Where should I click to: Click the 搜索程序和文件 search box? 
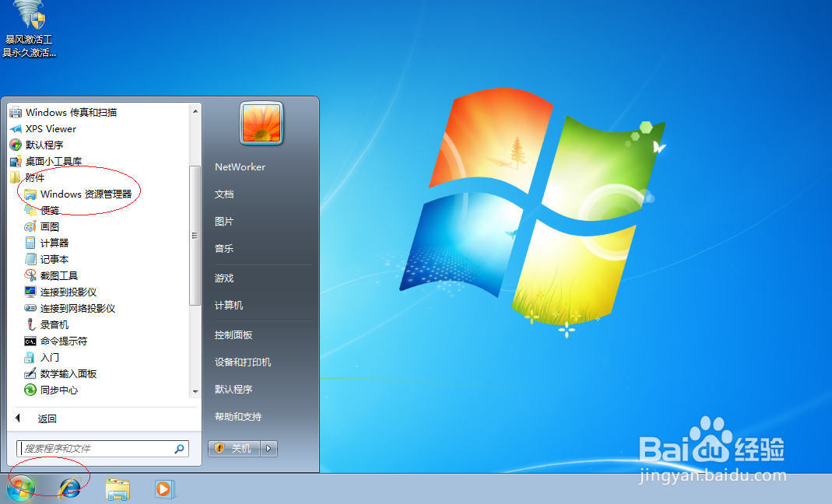coord(103,448)
